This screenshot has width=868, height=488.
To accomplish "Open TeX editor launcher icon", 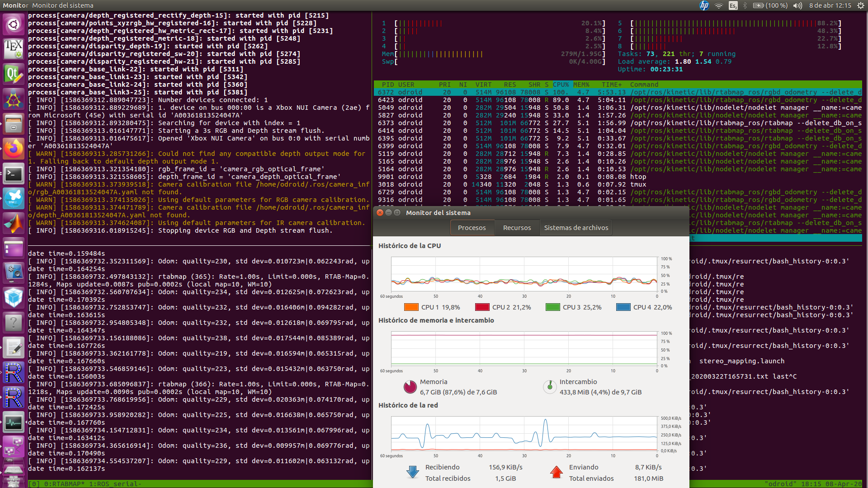I will pyautogui.click(x=14, y=49).
